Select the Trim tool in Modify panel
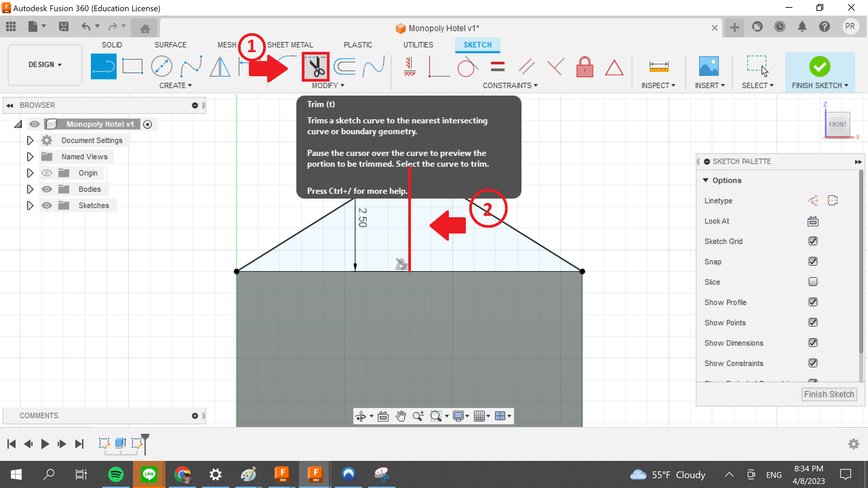The width and height of the screenshot is (868, 488). (x=315, y=67)
